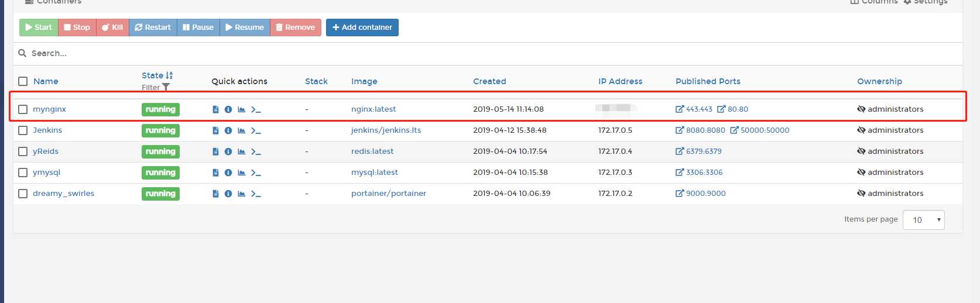
Task: Open published port 443:443 link
Action: coord(694,109)
